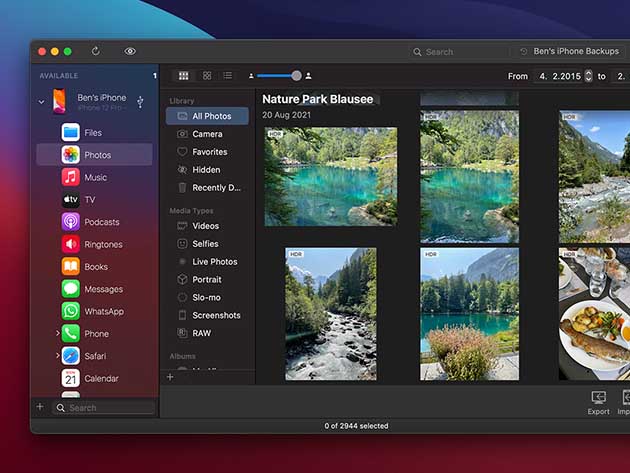The height and width of the screenshot is (473, 630).
Task: Open the WhatsApp section icon
Action: pyautogui.click(x=70, y=311)
